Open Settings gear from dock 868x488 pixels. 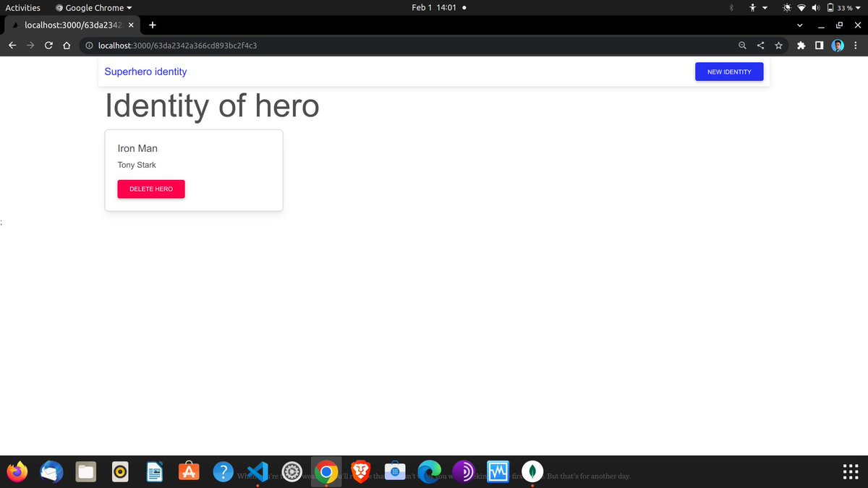(x=292, y=472)
